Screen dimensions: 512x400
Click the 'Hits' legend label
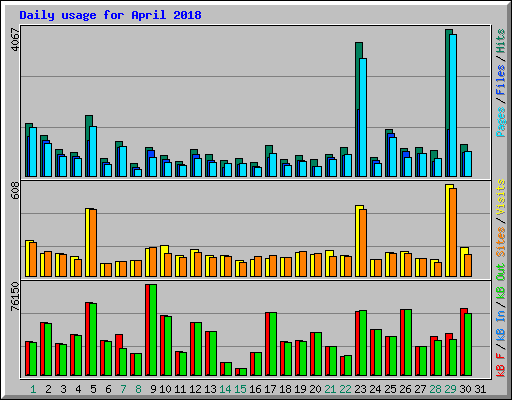point(501,41)
